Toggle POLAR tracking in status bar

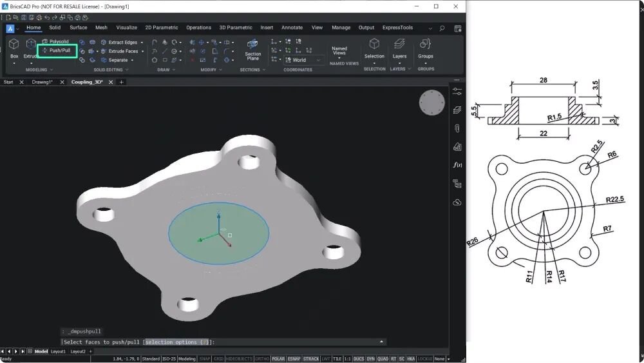278,359
